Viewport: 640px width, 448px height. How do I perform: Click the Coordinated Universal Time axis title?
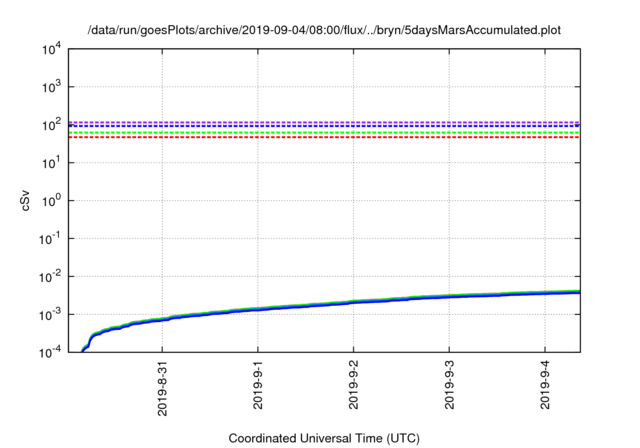click(x=324, y=439)
